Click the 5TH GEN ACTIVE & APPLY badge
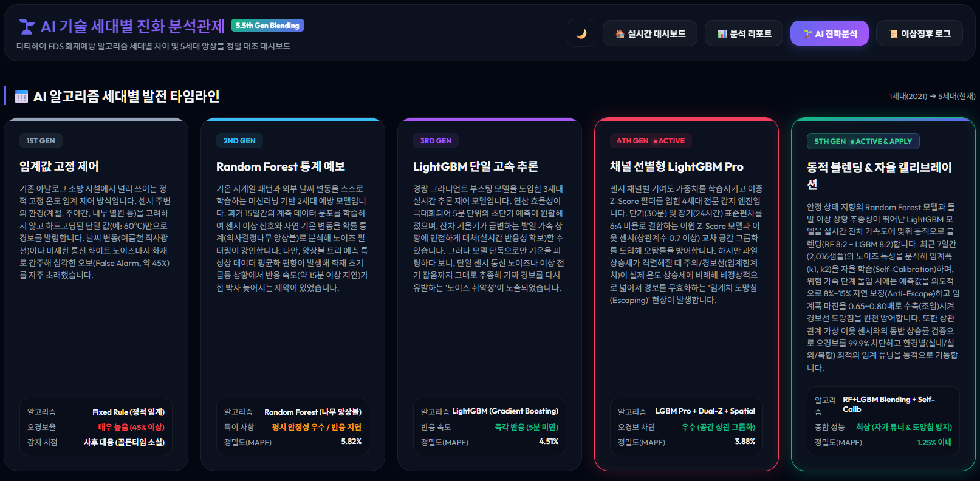 pos(863,142)
